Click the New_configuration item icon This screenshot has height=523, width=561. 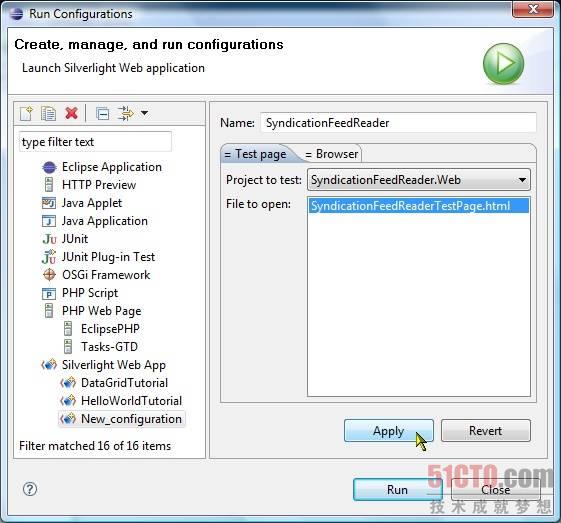[68, 419]
